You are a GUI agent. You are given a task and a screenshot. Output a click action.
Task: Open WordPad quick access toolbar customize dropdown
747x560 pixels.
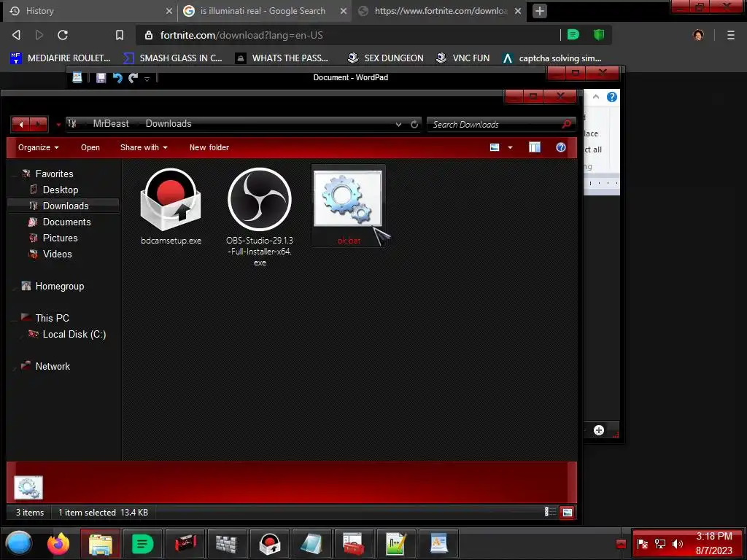point(147,79)
